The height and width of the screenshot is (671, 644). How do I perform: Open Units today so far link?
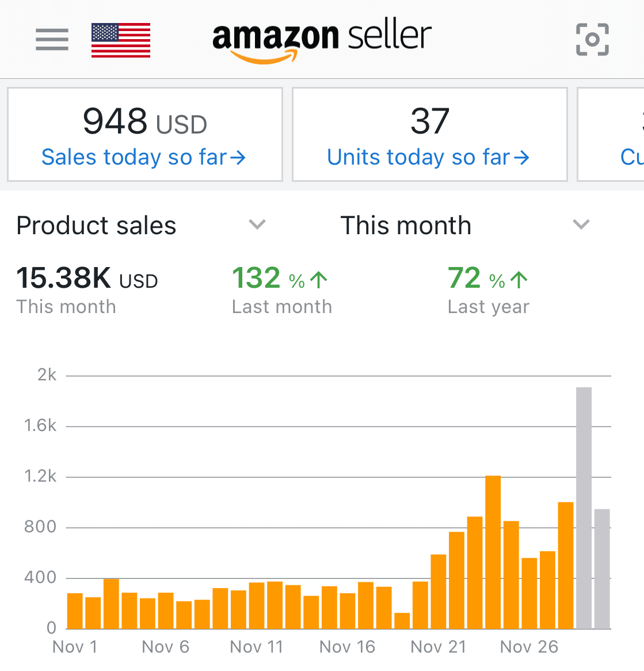point(429,157)
